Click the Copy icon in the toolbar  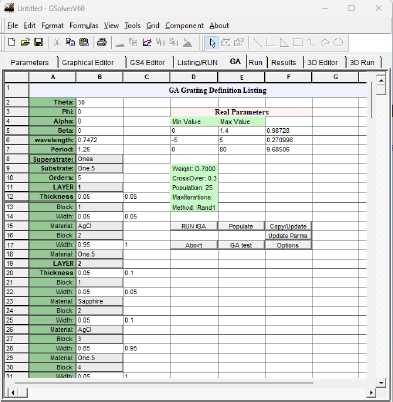click(70, 42)
